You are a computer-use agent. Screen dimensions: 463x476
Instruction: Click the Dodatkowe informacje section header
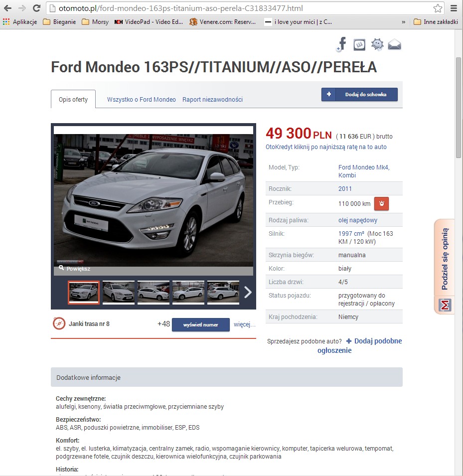(x=226, y=377)
